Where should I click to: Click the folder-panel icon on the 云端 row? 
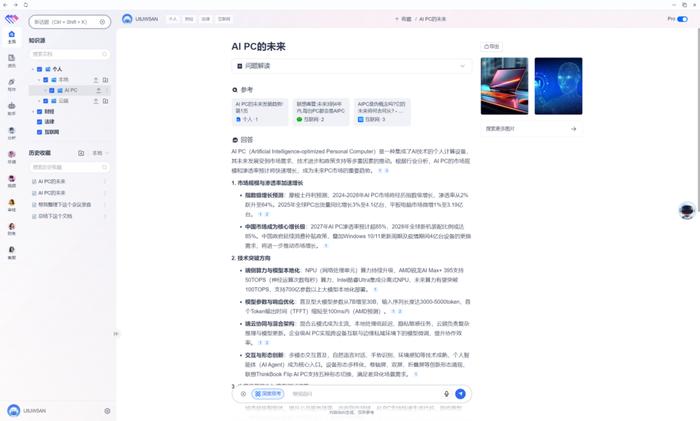105,101
